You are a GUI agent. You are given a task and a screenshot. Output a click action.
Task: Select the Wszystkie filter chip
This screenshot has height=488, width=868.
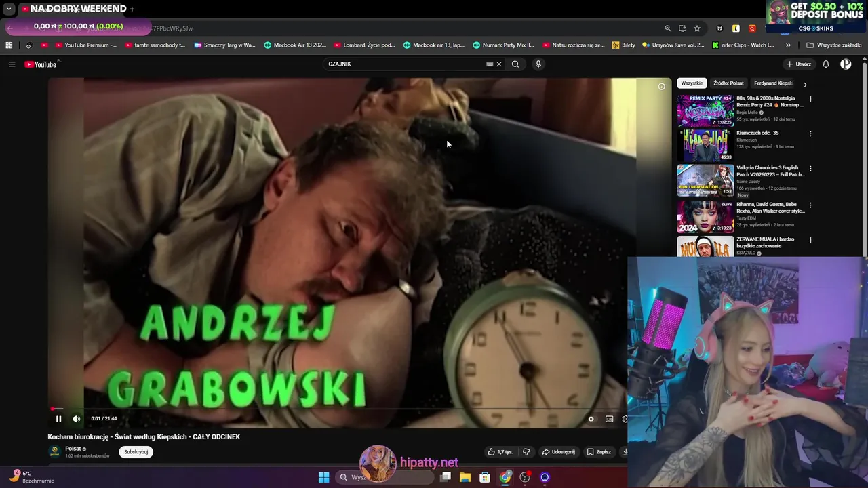[x=692, y=83]
